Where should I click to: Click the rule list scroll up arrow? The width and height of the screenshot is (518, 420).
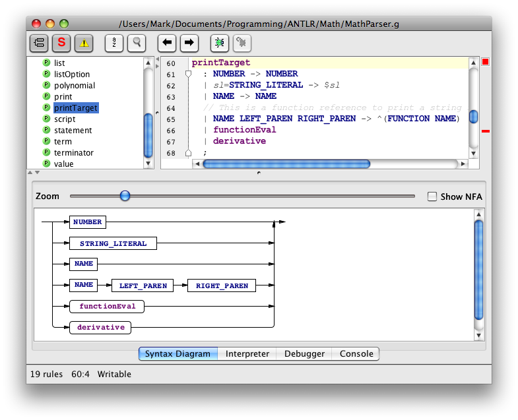(148, 63)
